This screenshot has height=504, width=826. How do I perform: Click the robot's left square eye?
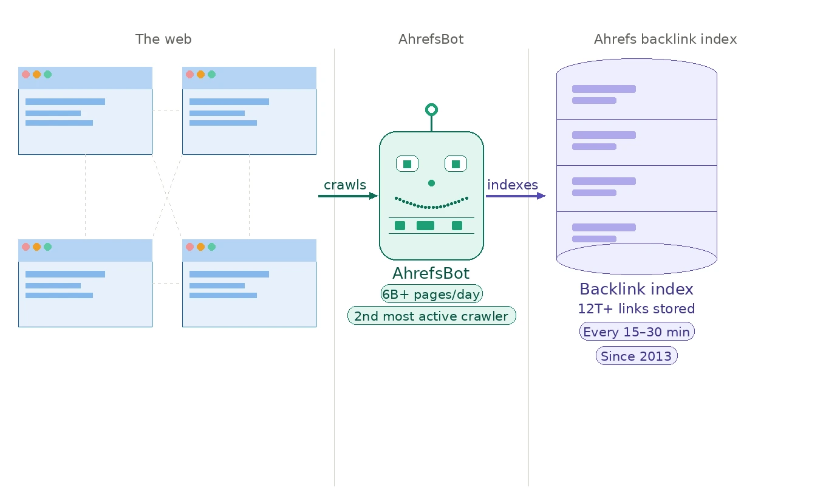pos(407,163)
